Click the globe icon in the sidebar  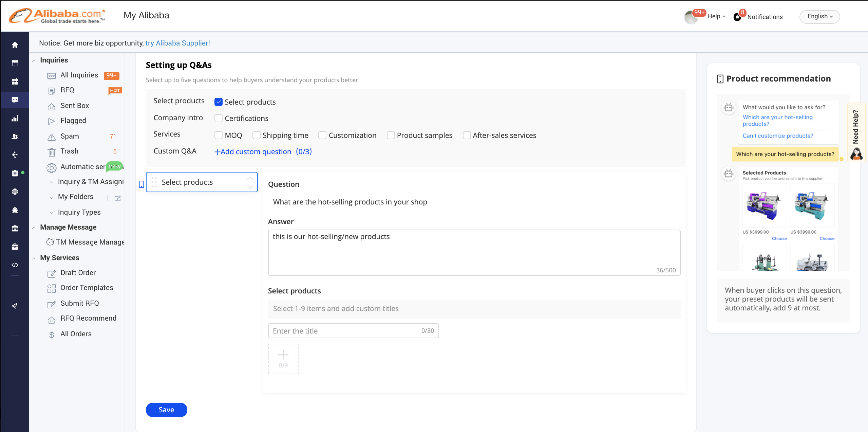tap(15, 192)
